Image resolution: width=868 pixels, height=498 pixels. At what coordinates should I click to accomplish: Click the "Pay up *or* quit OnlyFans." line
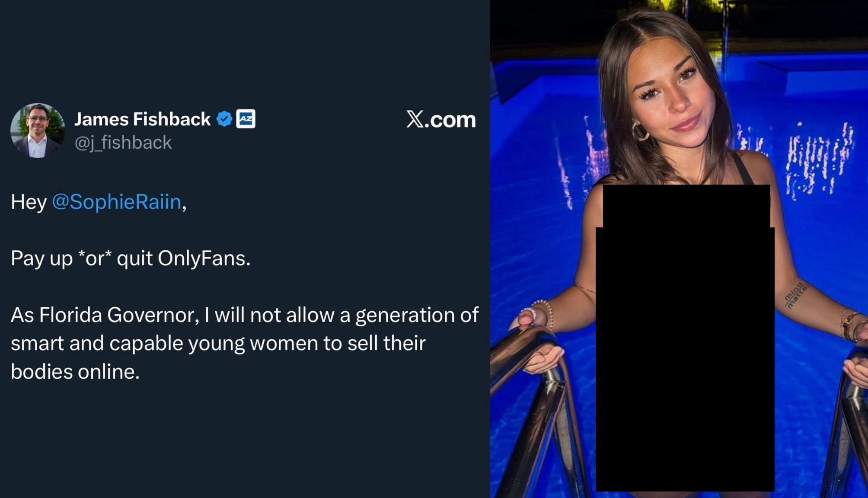[131, 259]
